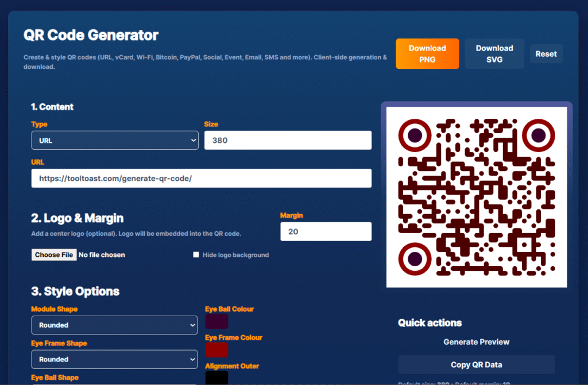This screenshot has height=385, width=588.
Task: Open the Eye Ball Shape dropdown
Action: (x=114, y=383)
